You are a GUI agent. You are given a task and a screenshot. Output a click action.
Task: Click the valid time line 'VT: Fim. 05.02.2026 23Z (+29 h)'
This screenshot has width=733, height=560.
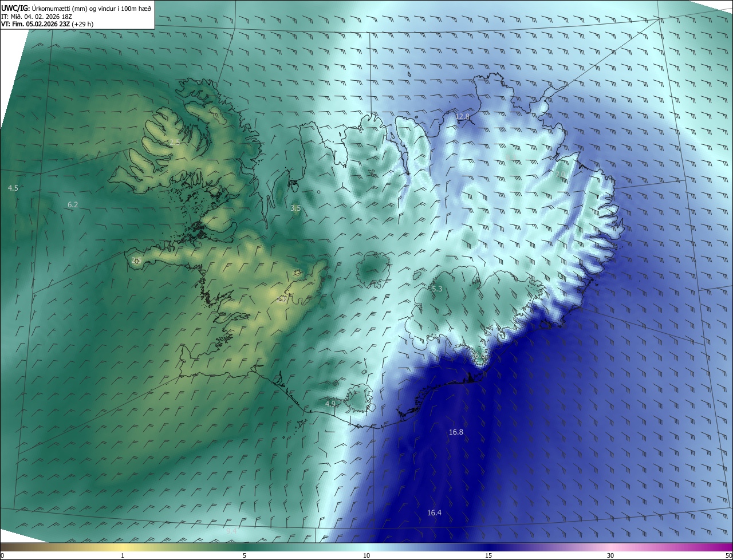[46, 24]
